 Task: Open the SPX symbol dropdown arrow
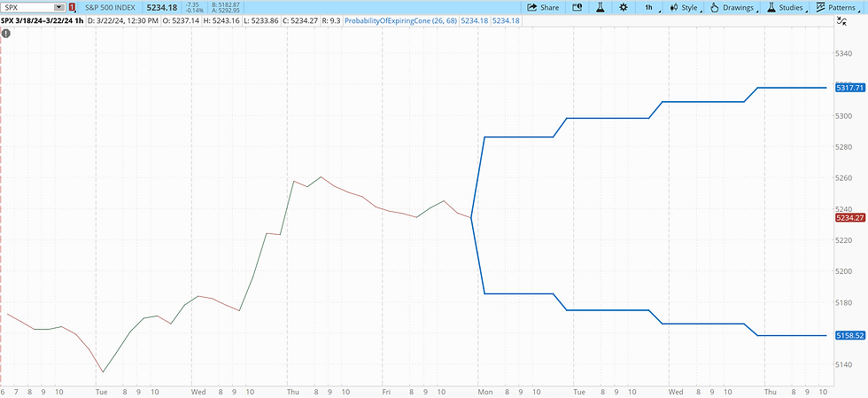pos(59,8)
